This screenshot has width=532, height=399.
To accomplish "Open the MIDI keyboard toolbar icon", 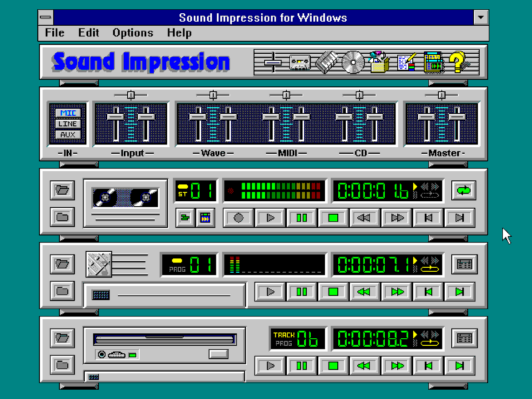I will [326, 63].
